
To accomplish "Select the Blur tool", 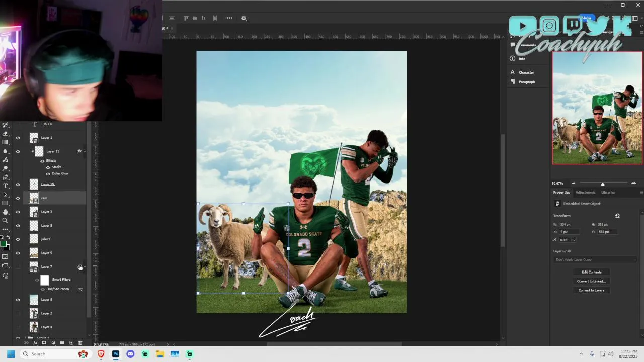I will point(5,151).
